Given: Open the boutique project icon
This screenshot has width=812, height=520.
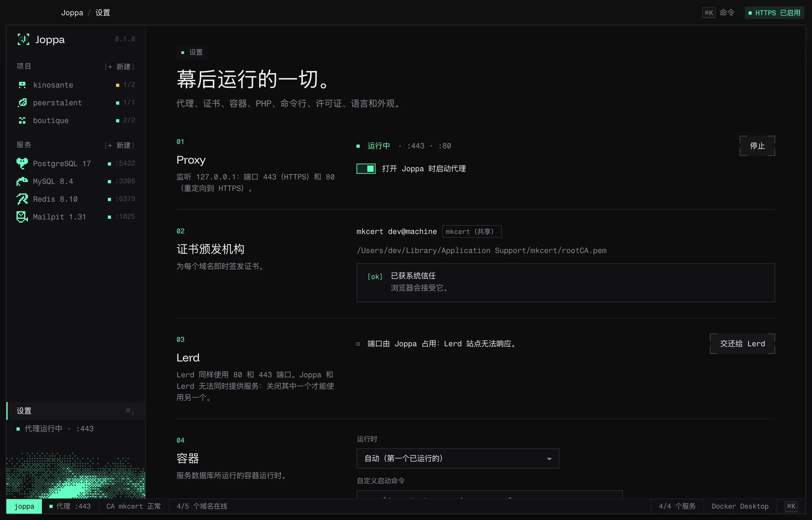Looking at the screenshot, I should click(22, 120).
